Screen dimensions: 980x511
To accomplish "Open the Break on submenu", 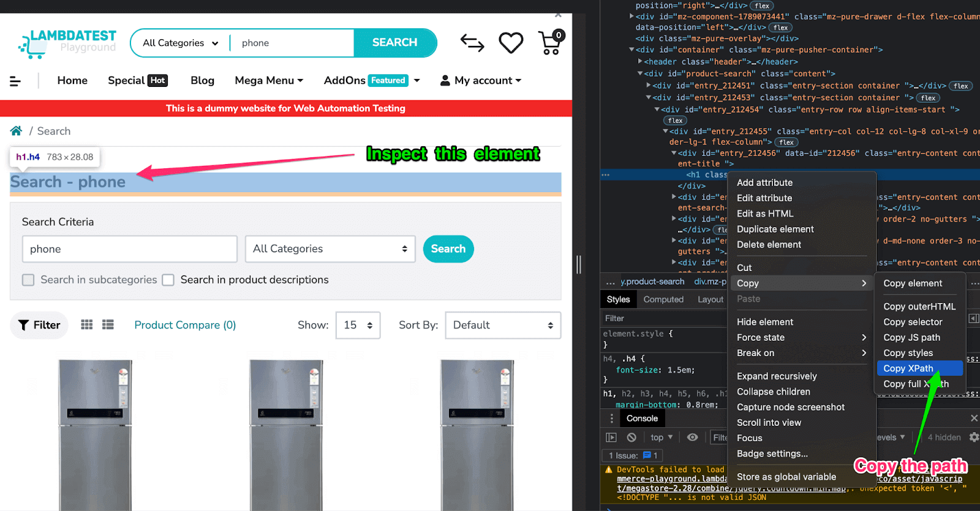I will 802,353.
